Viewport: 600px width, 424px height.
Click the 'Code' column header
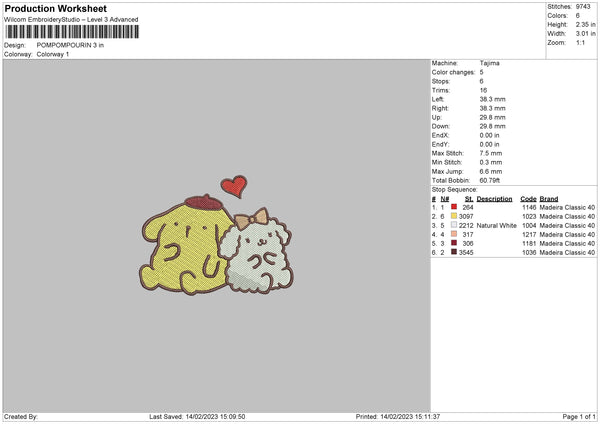[528, 199]
